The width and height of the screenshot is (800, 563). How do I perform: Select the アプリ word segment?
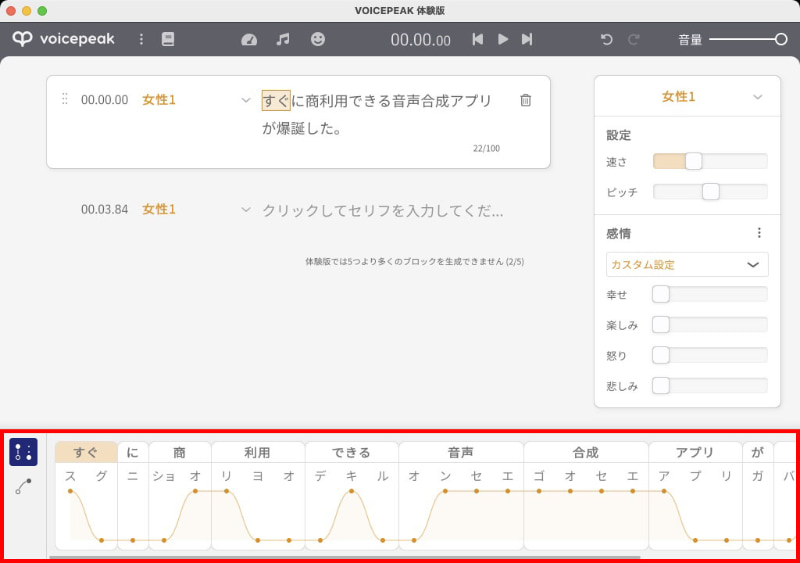point(695,453)
